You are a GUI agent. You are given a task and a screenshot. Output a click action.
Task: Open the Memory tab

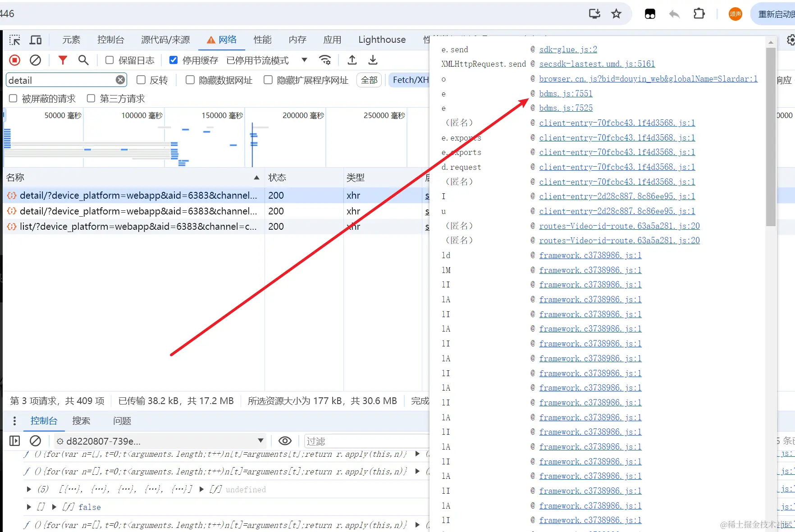point(297,40)
